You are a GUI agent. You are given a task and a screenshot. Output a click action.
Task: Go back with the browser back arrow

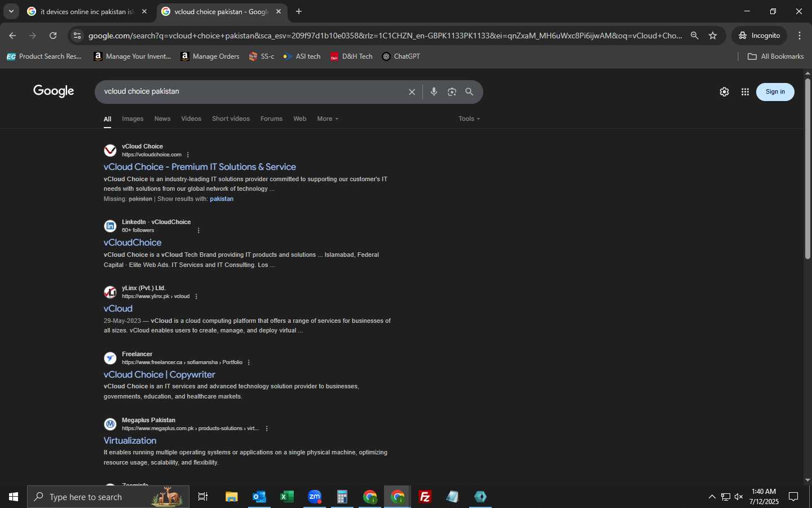coord(12,36)
